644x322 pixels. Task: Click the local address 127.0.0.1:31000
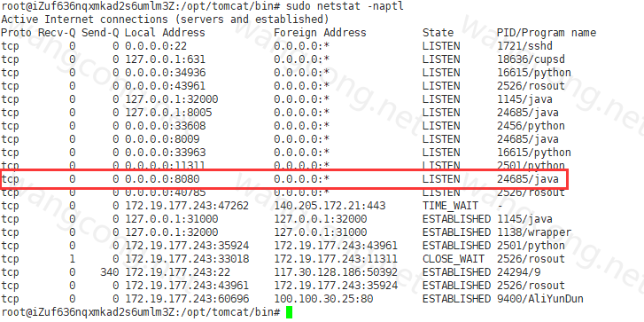(171, 219)
